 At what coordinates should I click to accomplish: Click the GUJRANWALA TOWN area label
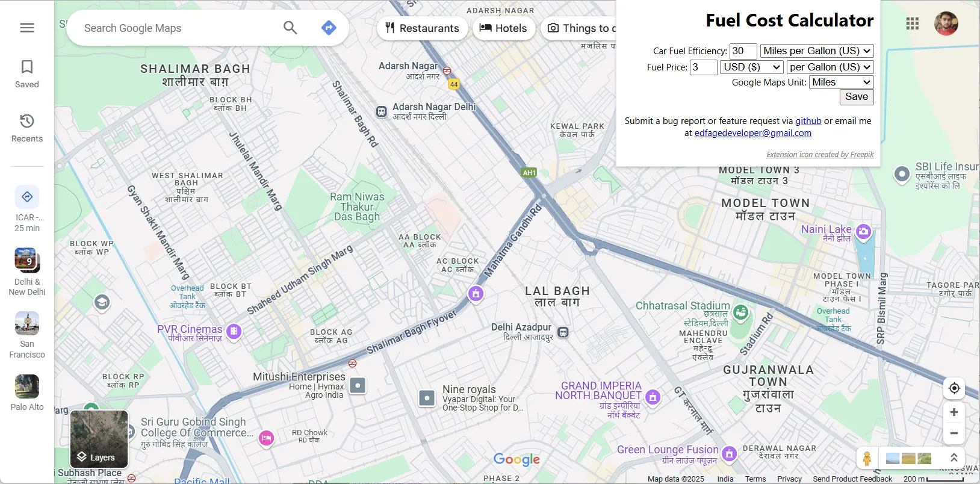pyautogui.click(x=768, y=389)
